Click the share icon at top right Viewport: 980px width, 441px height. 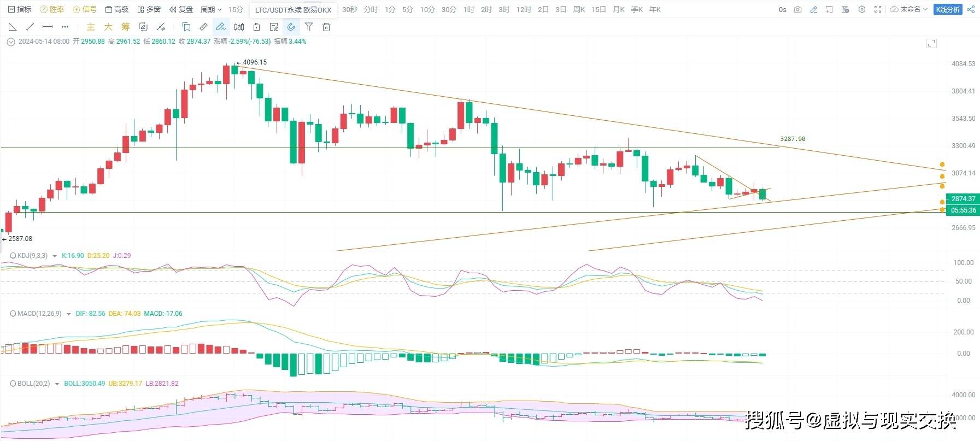(971, 9)
